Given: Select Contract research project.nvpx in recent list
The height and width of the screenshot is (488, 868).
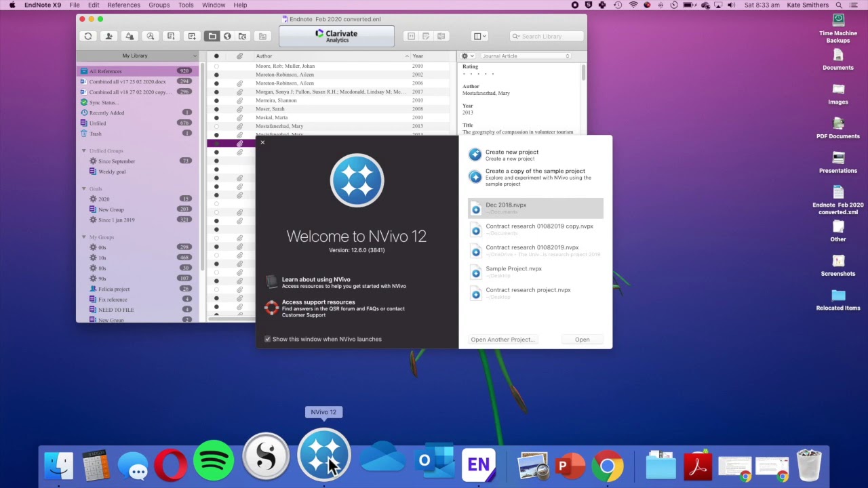Looking at the screenshot, I should [536, 293].
